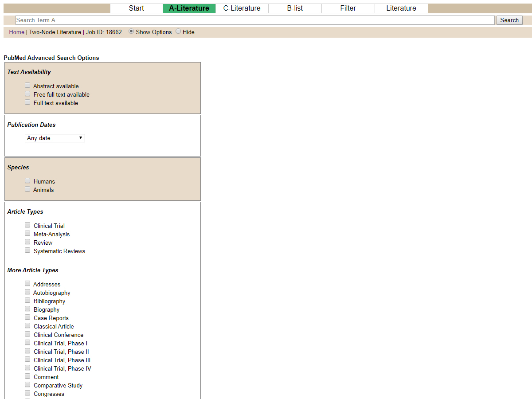532x399 pixels.
Task: Open the Publication Dates dropdown
Action: tap(55, 138)
